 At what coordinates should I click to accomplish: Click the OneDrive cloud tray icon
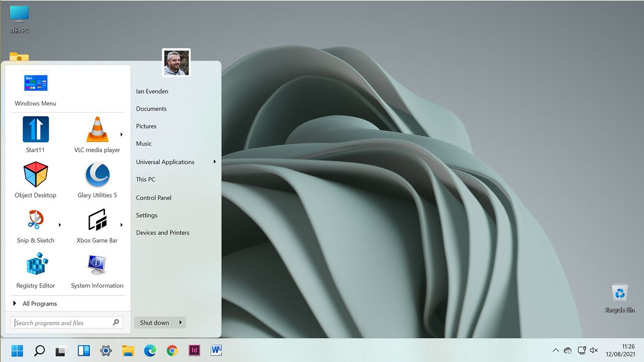[x=568, y=350]
